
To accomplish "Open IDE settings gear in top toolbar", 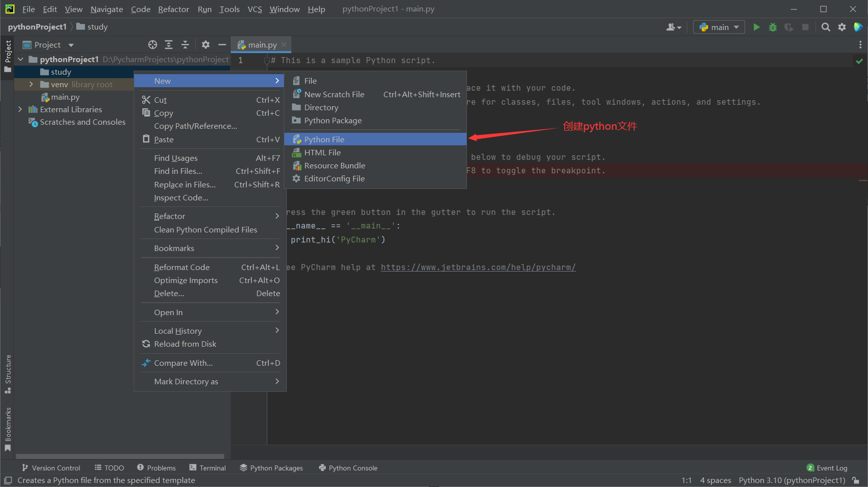I will click(842, 27).
